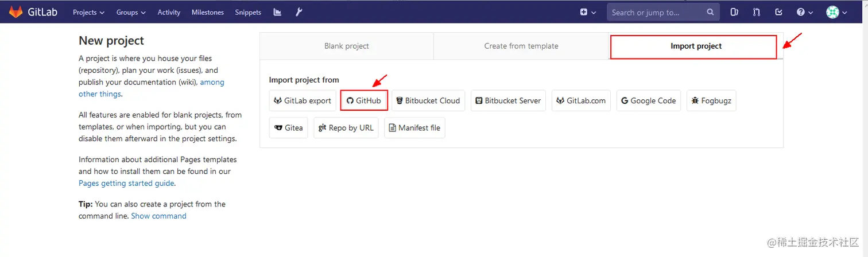Open the plus new-item dropdown
Screen dimensions: 868x257
point(588,12)
